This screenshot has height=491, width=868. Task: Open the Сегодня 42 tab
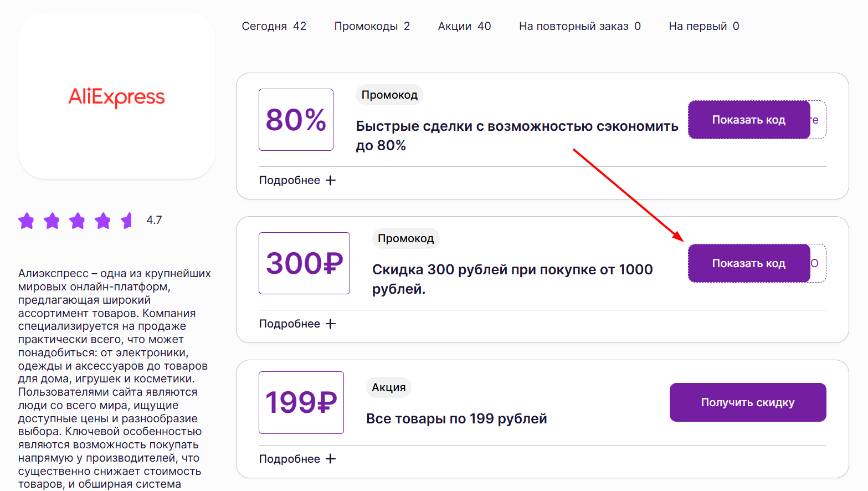(x=274, y=25)
